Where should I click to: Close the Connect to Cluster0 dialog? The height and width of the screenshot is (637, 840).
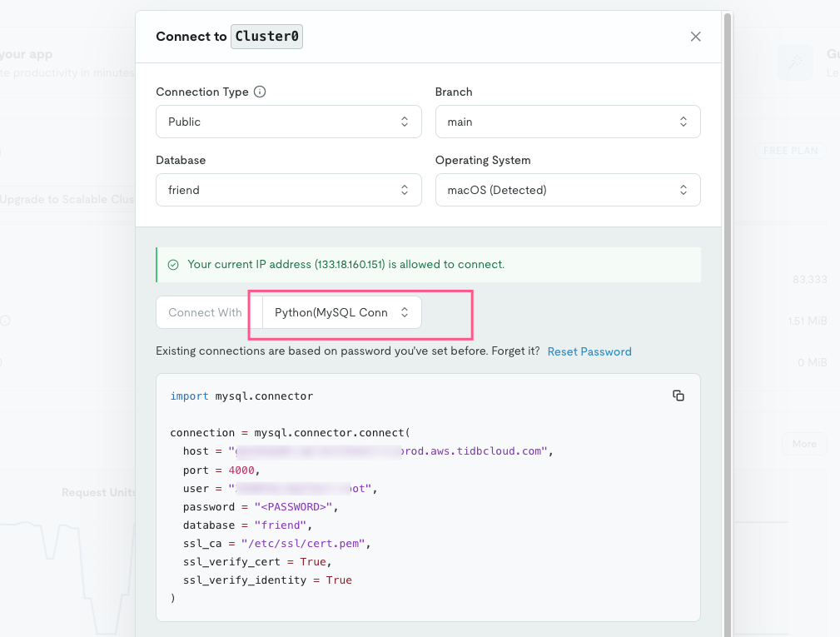695,37
